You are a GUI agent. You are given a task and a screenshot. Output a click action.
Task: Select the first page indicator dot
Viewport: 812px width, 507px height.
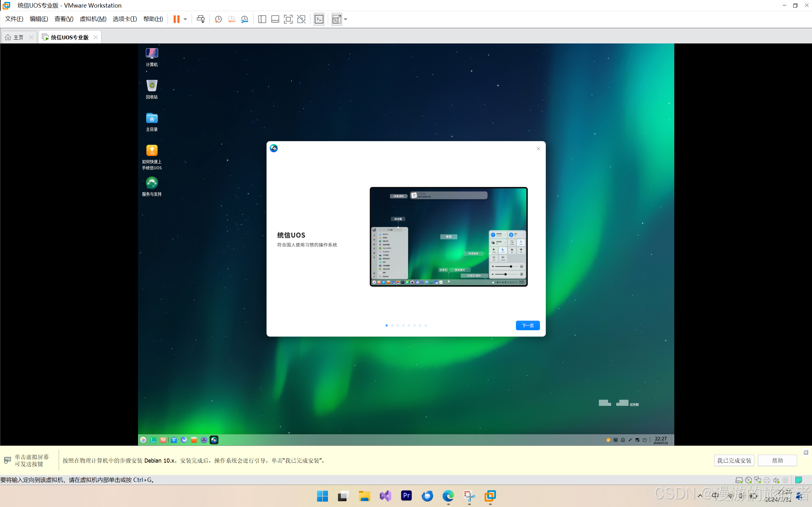click(386, 325)
